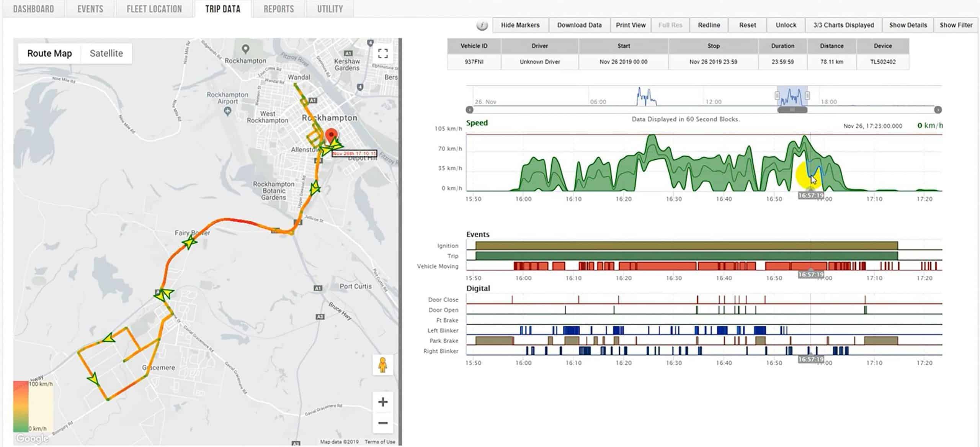Open the Fleet Location tab

154,9
